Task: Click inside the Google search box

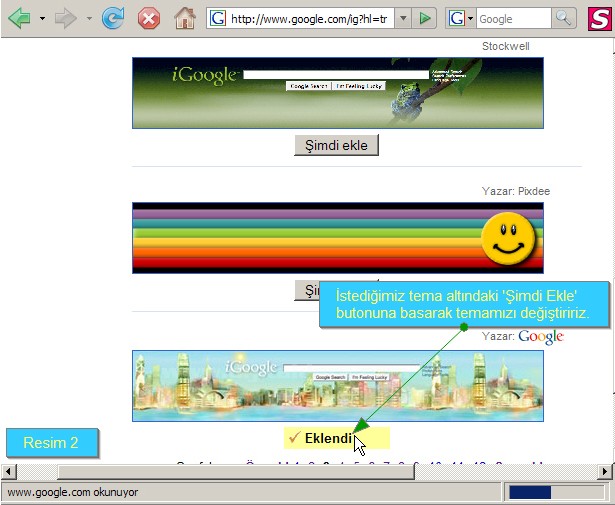Action: (x=514, y=19)
